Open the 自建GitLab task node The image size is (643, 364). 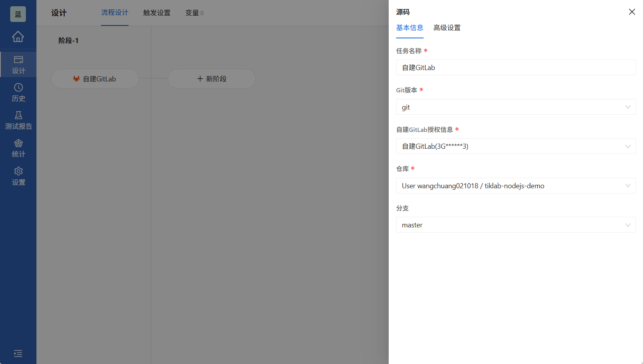point(99,78)
